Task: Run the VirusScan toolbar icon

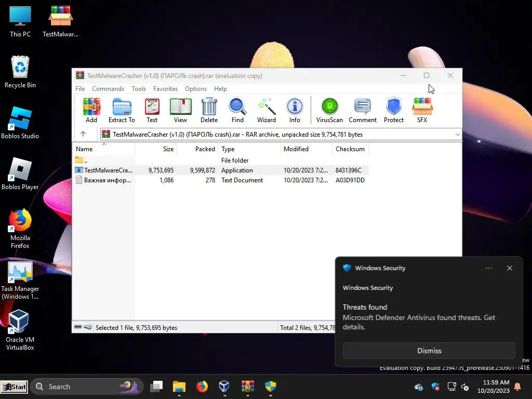Action: pos(329,110)
